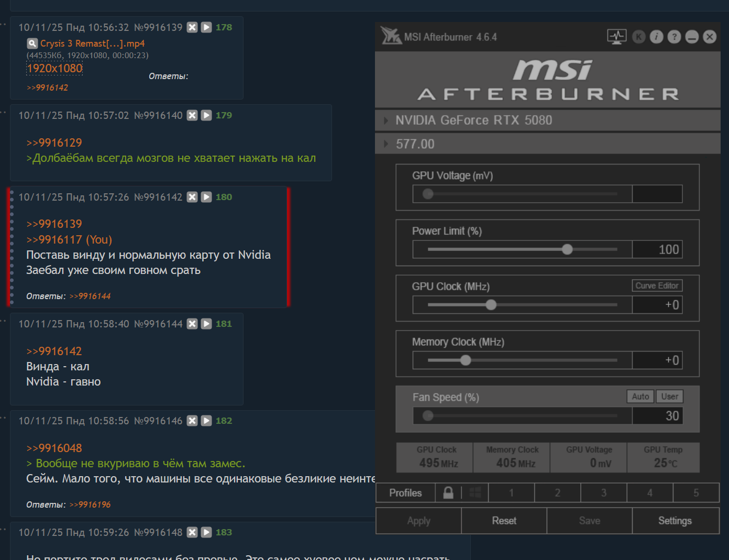
Task: Open the Crysis 3 Remast[...].mp4 file link
Action: point(93,43)
